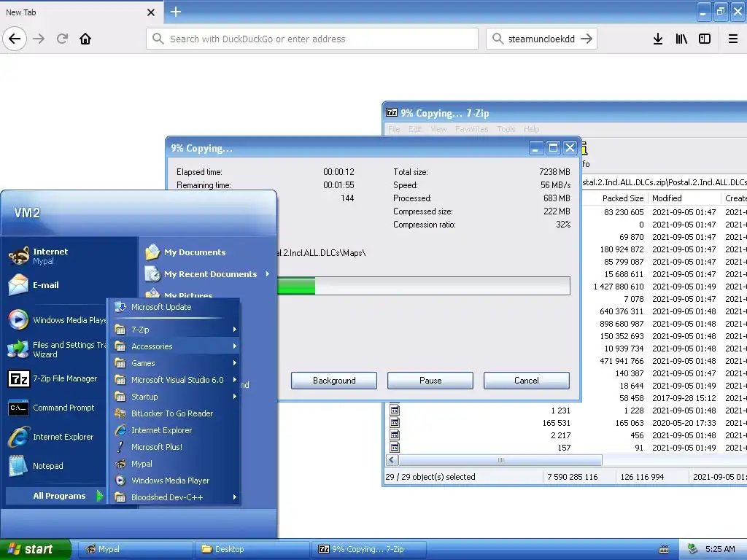Viewport: 747px width, 560px height.
Task: Switch to 7-Zip copying taskbar button
Action: [370, 549]
